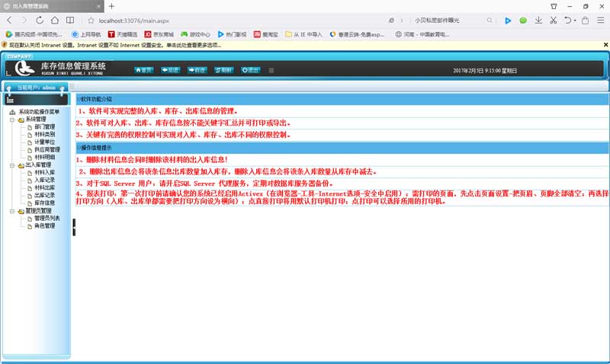Viewport: 610px width, 364px height.
Task: Open the shopping bag icon
Action: (x=585, y=21)
